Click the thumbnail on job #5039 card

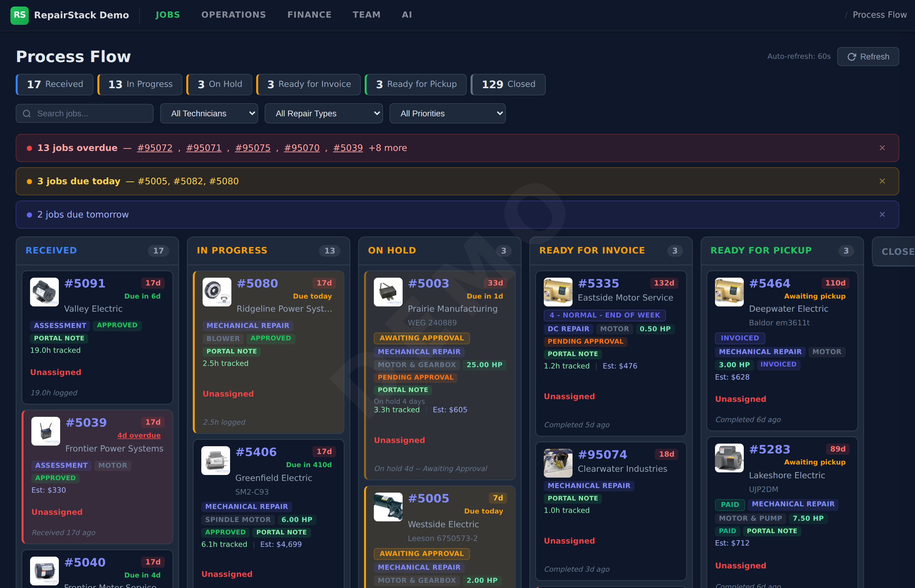point(45,431)
